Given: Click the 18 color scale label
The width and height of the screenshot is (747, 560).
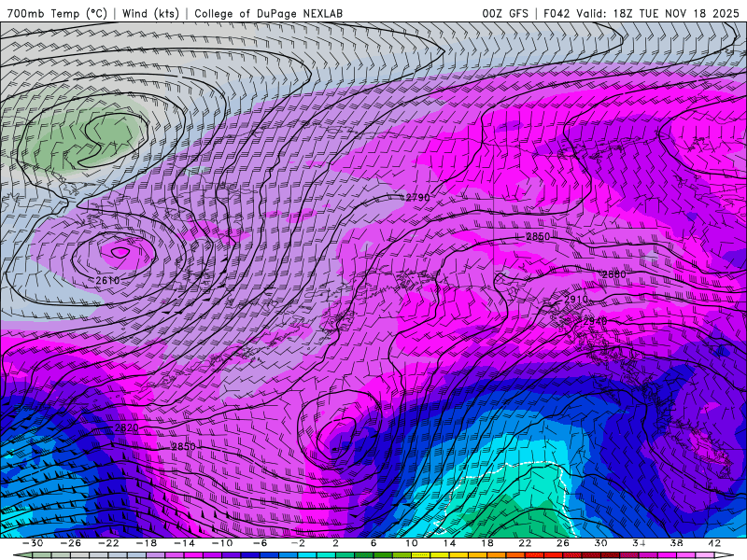Looking at the screenshot, I should click(486, 543).
